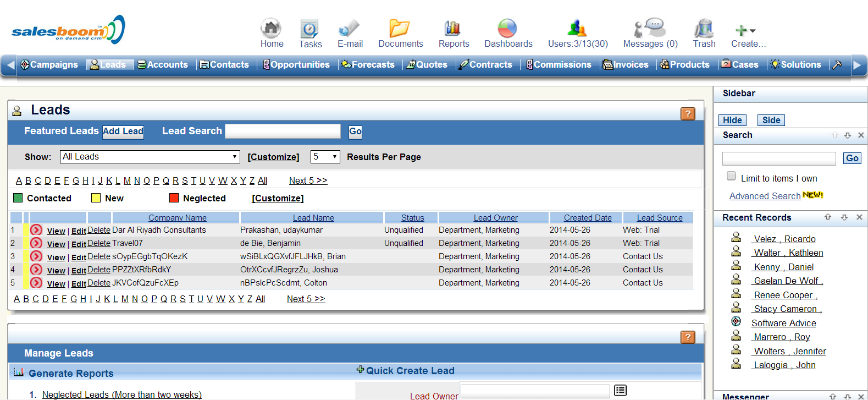Open the Results Per Page dropdown
Viewport: 868px width, 400px height.
[325, 157]
